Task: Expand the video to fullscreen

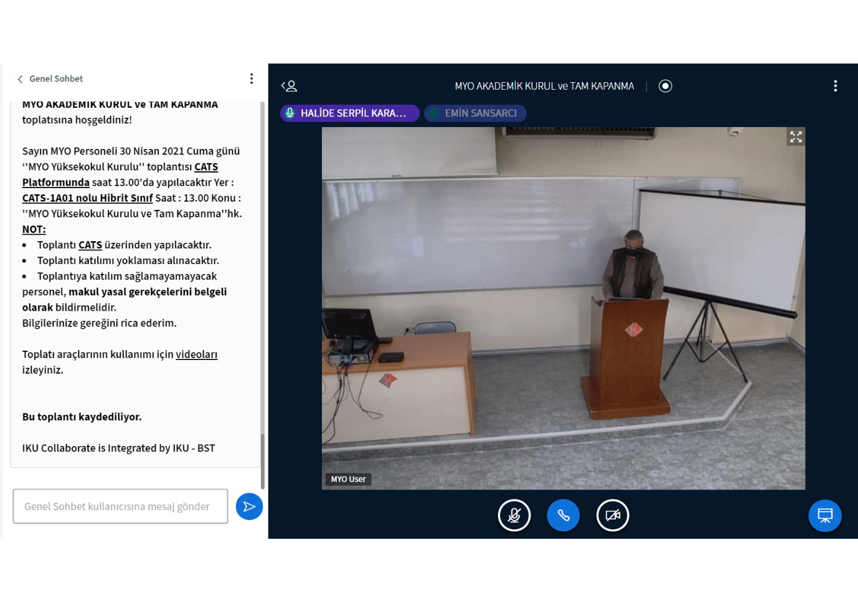Action: pyautogui.click(x=796, y=137)
